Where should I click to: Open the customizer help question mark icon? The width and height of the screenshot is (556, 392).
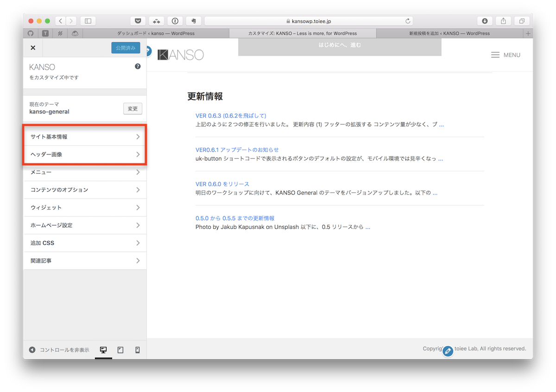pos(138,67)
